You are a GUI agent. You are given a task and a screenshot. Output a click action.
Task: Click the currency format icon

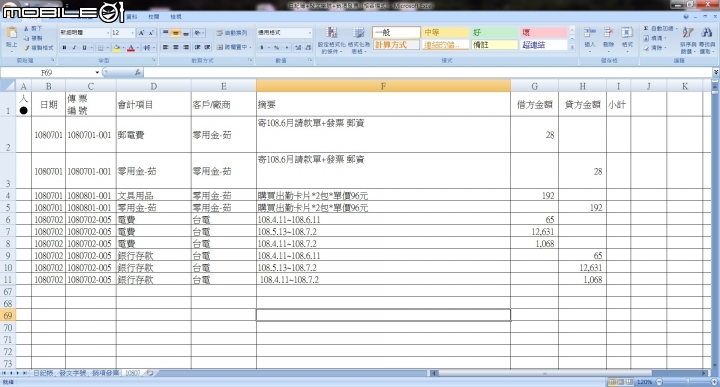(262, 47)
